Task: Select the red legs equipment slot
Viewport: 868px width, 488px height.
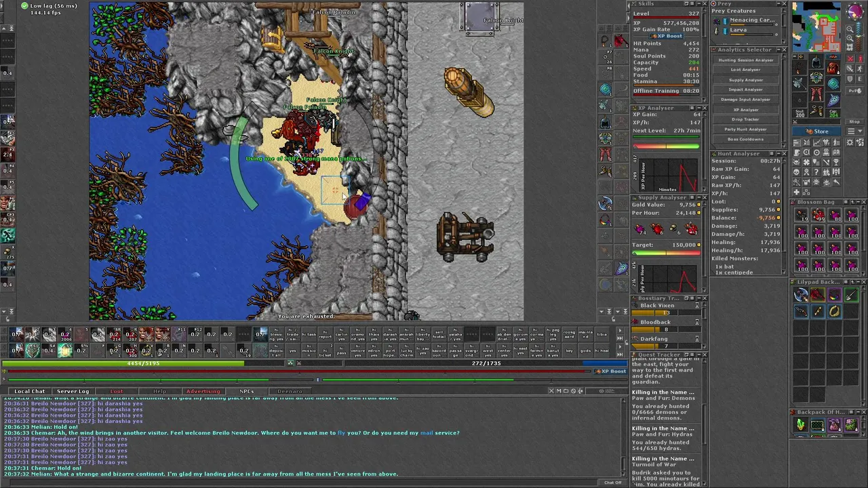Action: point(816,93)
